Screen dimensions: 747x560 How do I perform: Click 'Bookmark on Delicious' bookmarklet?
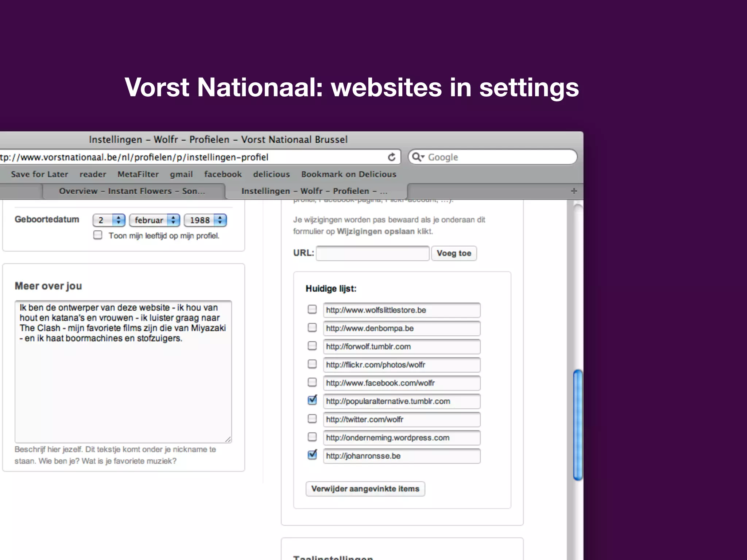(x=349, y=174)
